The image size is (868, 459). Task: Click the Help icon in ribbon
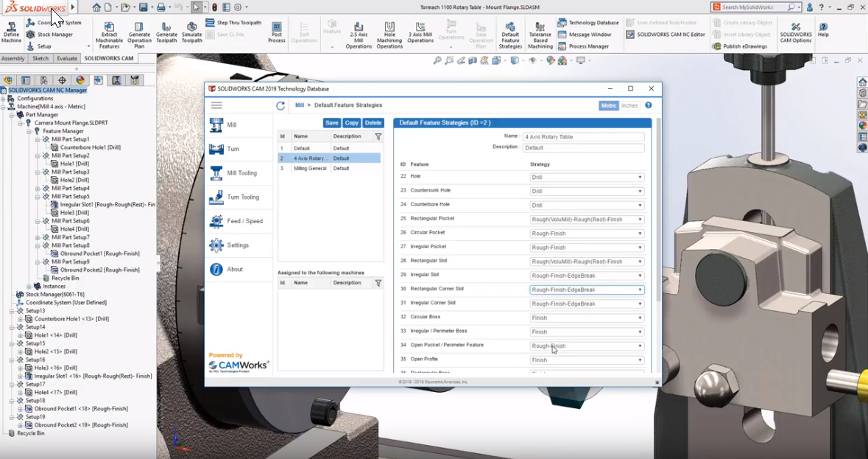pyautogui.click(x=823, y=30)
